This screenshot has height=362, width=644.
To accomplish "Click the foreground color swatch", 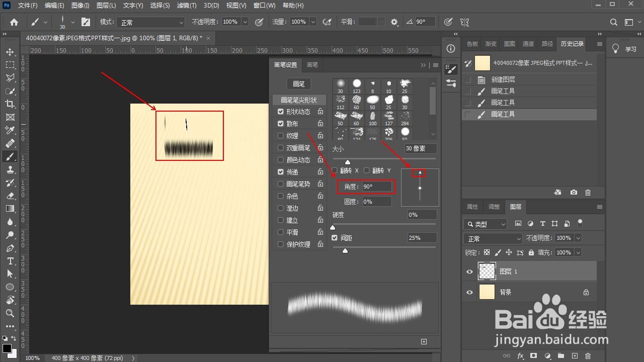I will (x=7, y=348).
